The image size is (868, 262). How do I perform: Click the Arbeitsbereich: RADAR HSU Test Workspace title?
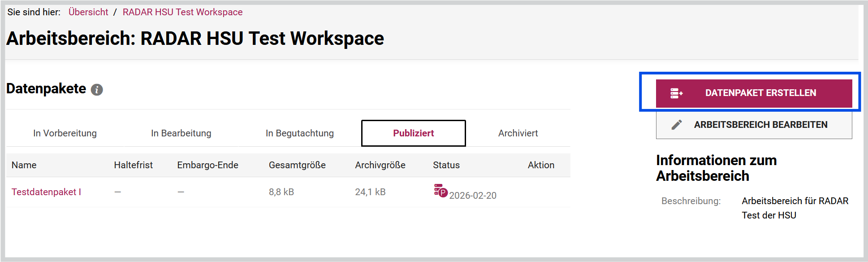click(195, 39)
